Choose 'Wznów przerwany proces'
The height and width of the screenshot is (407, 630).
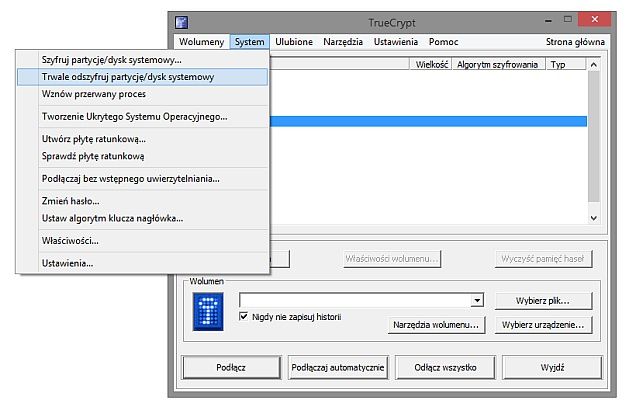142,94
